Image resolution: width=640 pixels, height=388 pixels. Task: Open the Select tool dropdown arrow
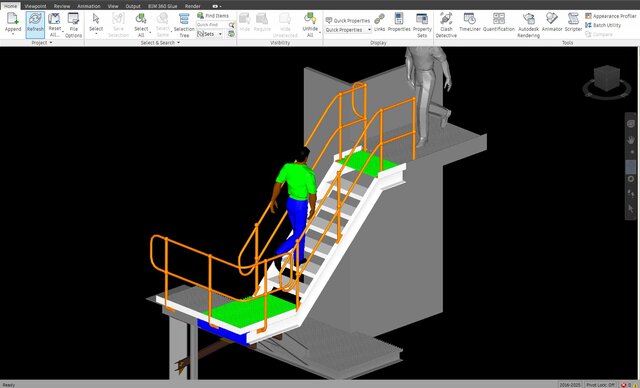tap(96, 34)
